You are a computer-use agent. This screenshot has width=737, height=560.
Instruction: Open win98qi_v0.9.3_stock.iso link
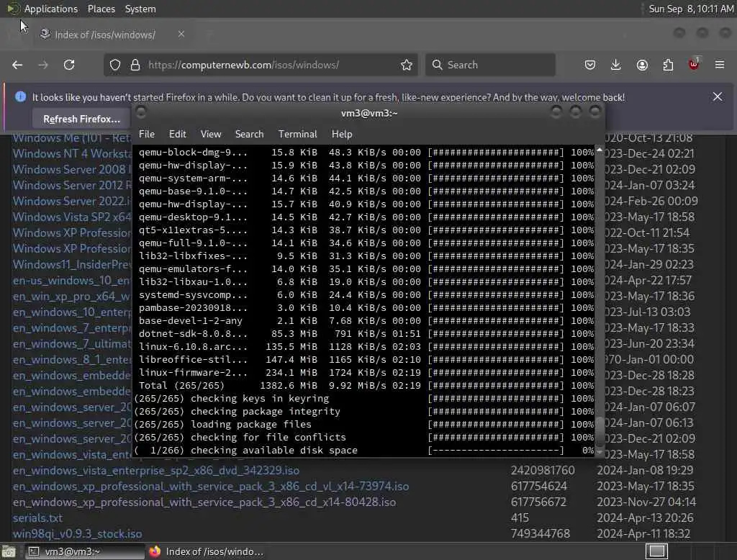77,533
